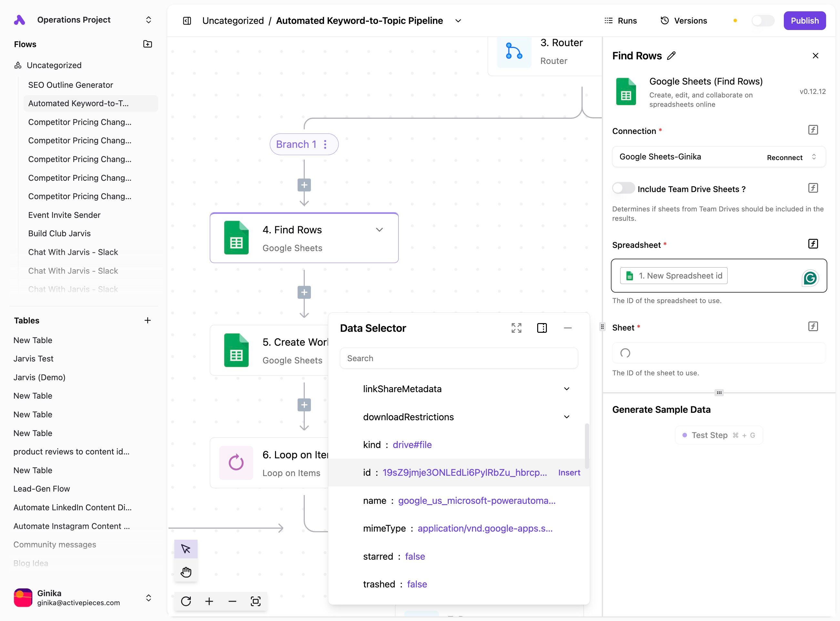The height and width of the screenshot is (621, 840).
Task: Toggle Include Team Drive Sheets switch
Action: [x=623, y=188]
